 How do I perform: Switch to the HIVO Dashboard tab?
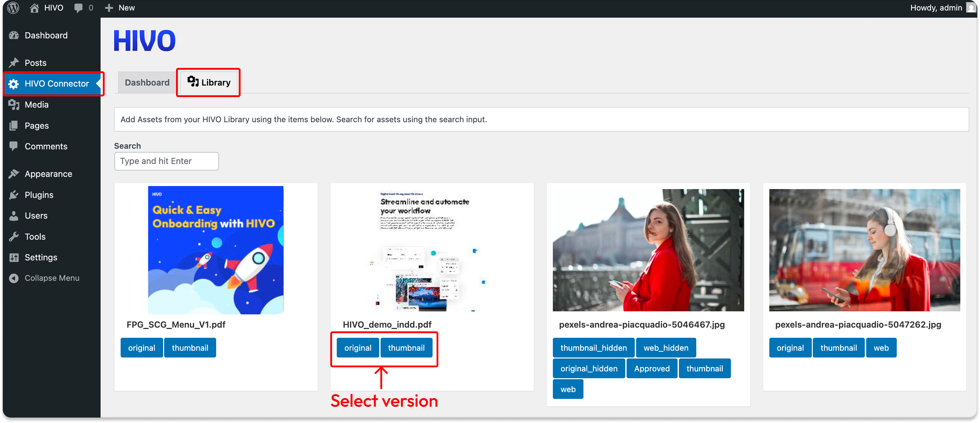pos(147,82)
